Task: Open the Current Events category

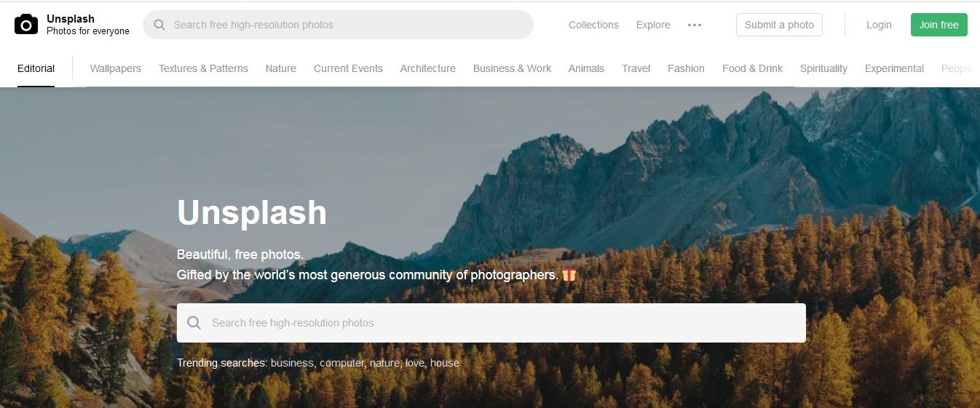Action: (348, 68)
